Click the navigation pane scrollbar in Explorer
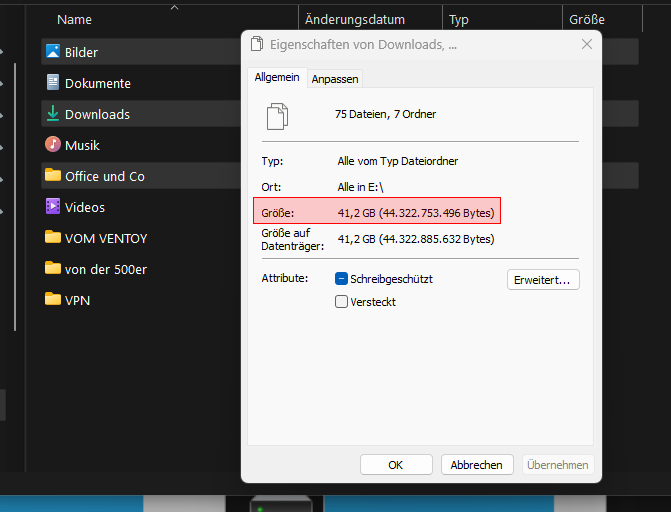 15,197
